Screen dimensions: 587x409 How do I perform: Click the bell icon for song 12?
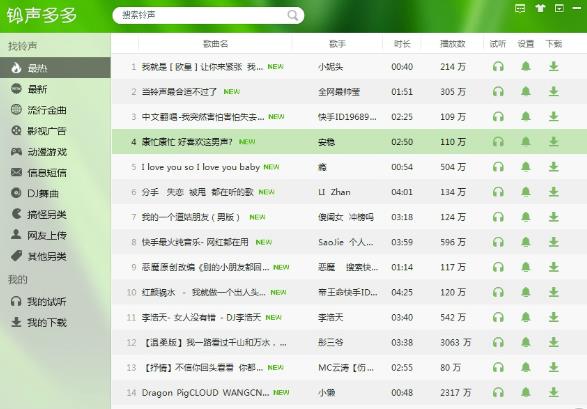[x=526, y=342]
